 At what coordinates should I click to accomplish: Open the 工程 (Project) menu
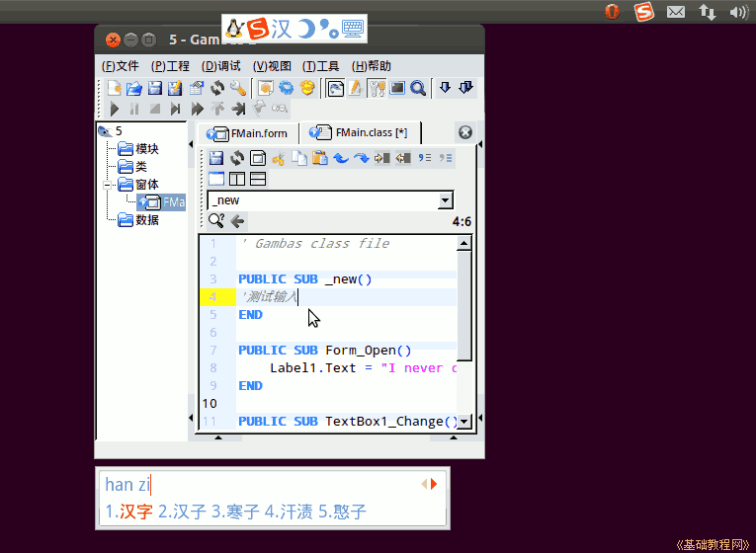pyautogui.click(x=170, y=66)
